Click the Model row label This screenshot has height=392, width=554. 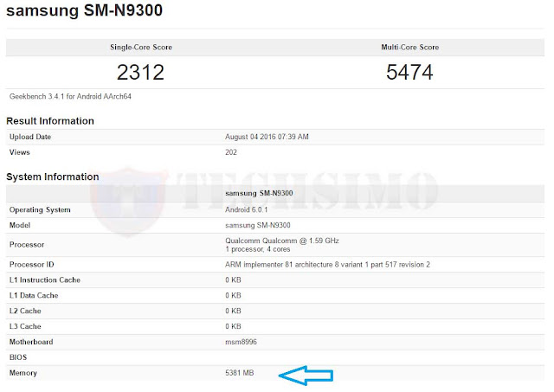click(x=20, y=225)
